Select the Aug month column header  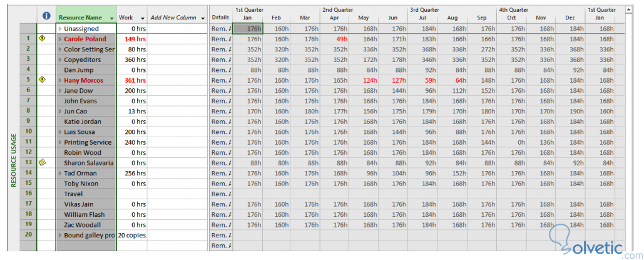point(459,18)
